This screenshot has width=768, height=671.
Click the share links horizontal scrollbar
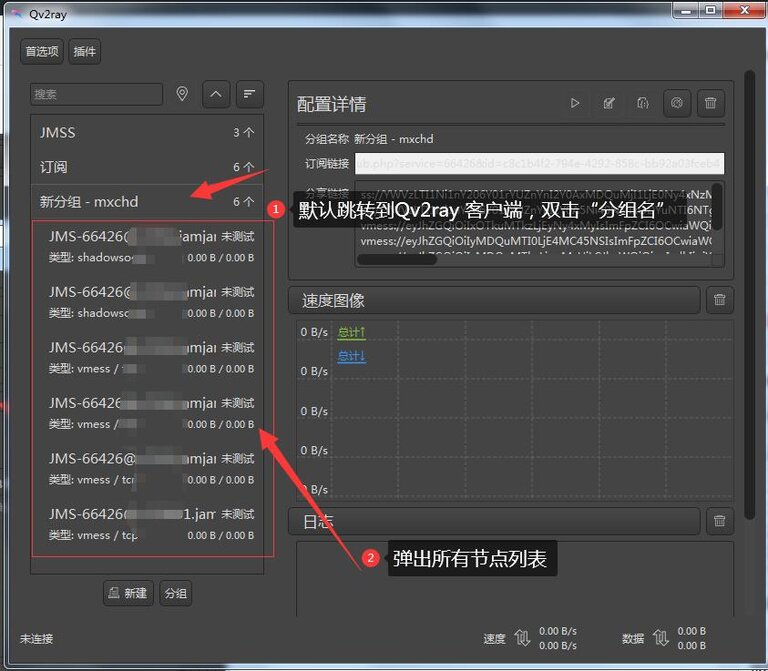(x=397, y=260)
